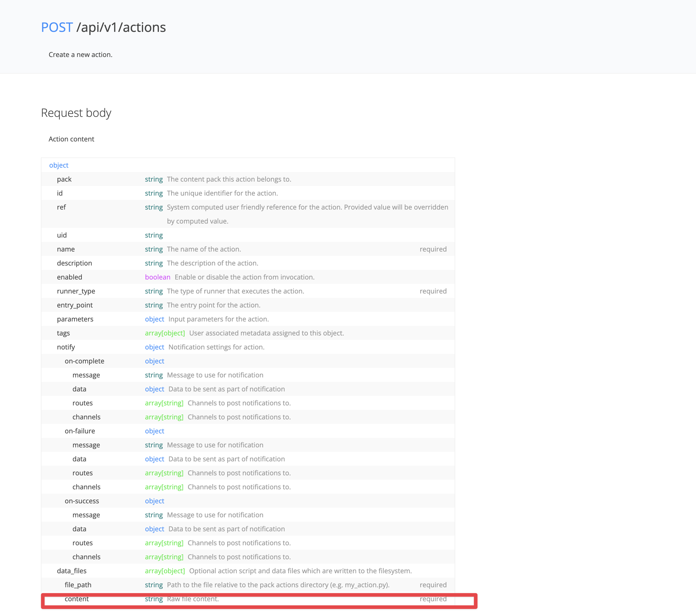Viewport: 696px width, 616px height.
Task: Click the Request body heading
Action: 76,113
